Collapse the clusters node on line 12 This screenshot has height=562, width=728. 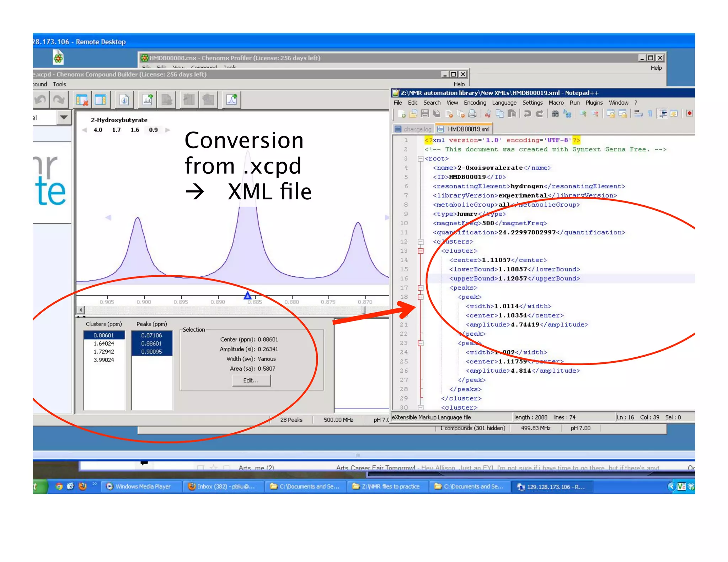click(421, 242)
